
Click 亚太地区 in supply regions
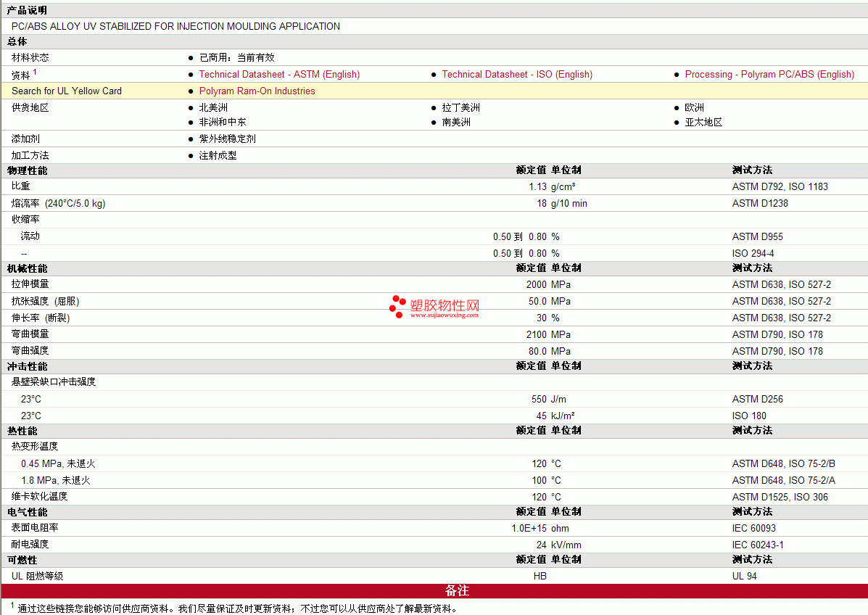click(x=703, y=122)
